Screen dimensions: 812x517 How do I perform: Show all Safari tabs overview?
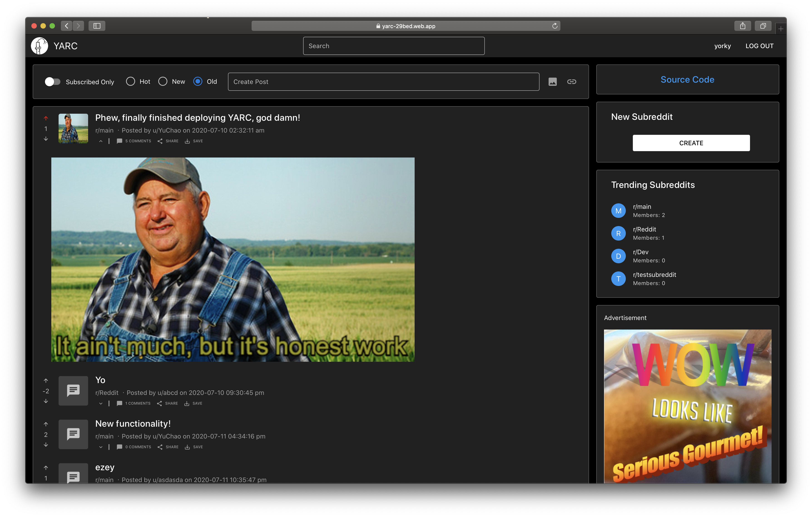763,26
